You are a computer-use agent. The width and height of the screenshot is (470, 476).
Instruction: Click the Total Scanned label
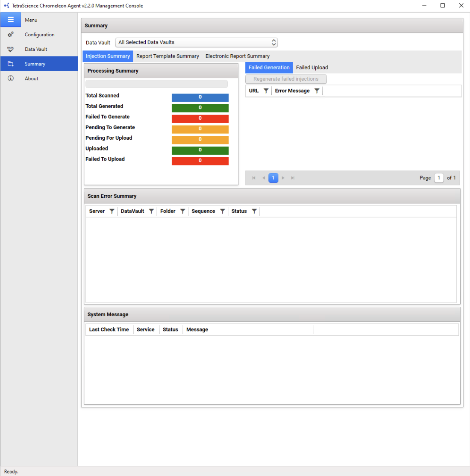[102, 96]
